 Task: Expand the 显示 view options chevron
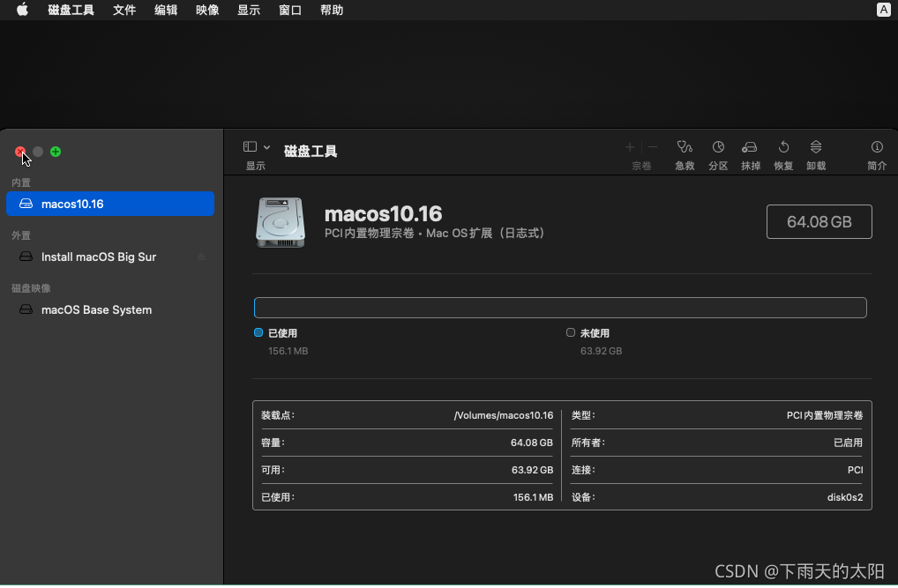[267, 147]
